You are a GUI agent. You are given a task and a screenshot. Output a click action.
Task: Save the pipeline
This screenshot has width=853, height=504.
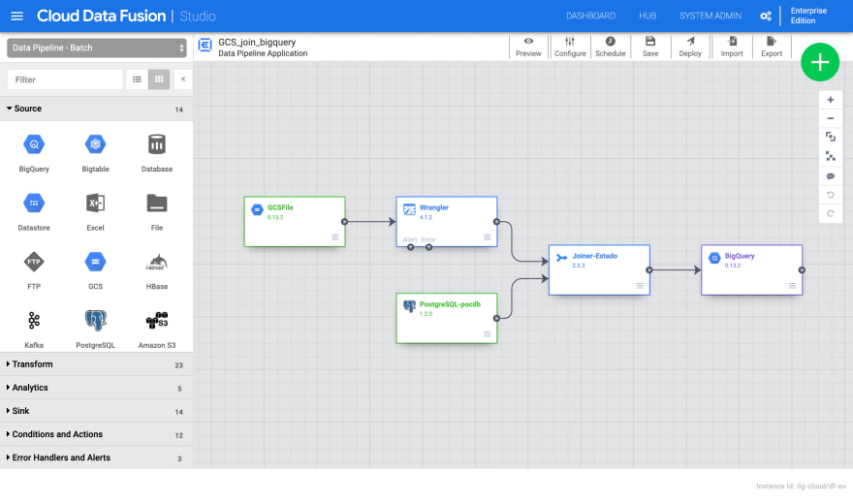pos(650,47)
